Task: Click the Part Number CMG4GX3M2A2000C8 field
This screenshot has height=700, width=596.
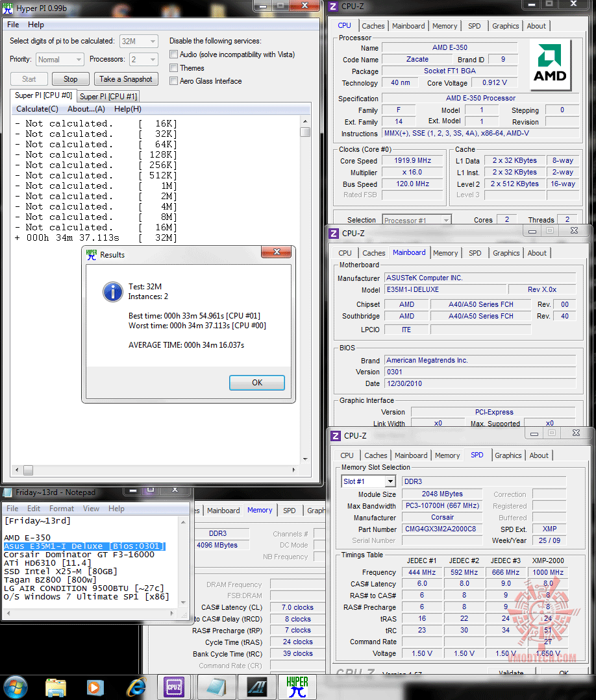Action: click(442, 529)
